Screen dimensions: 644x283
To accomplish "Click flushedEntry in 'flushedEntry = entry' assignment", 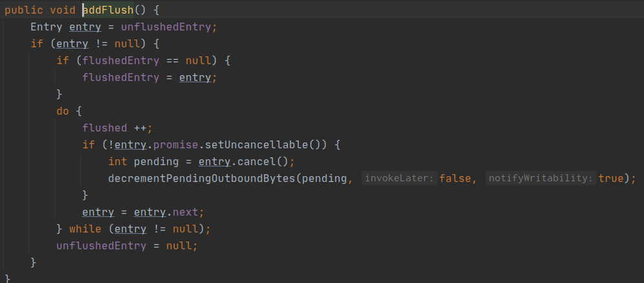I will coord(121,78).
